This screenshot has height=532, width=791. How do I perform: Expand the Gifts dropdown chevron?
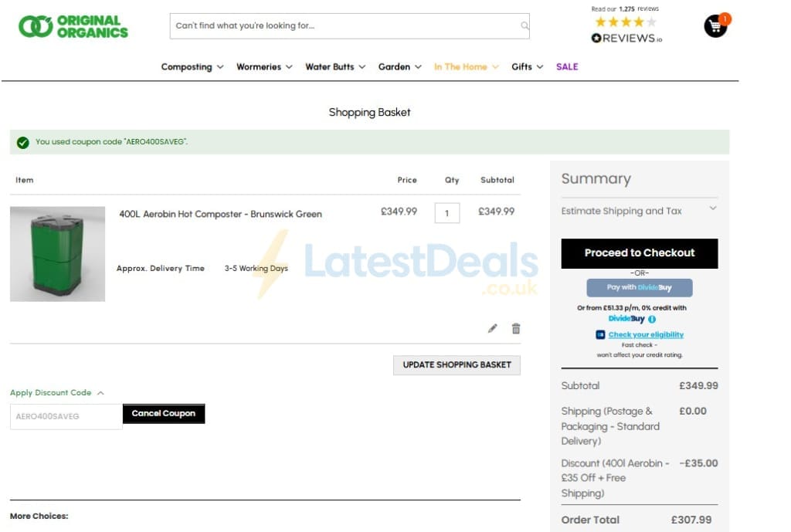540,67
